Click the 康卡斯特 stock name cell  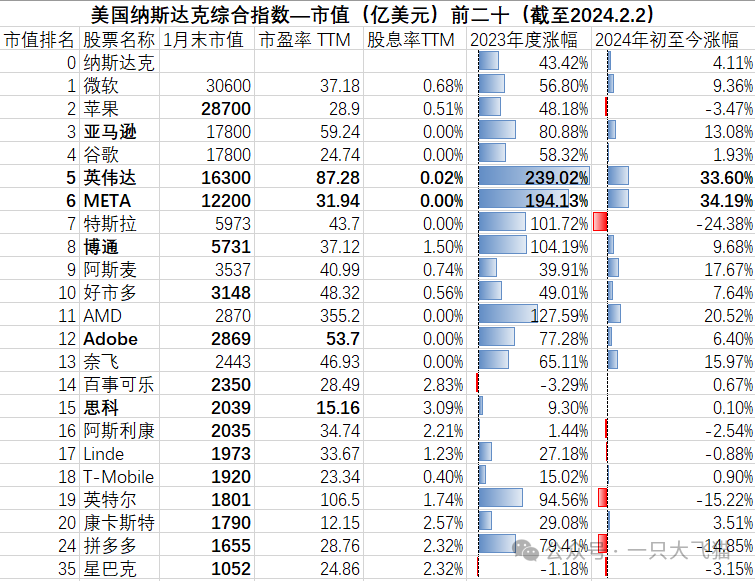pyautogui.click(x=119, y=523)
